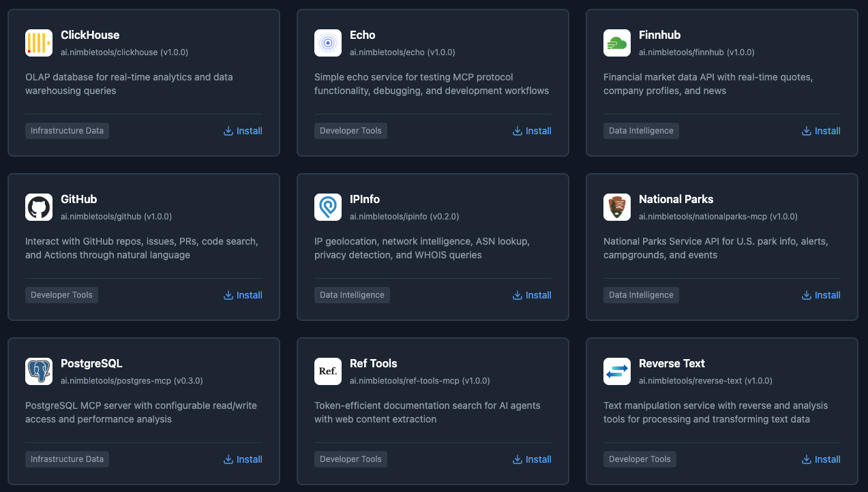Click the download icon beside Finnhub Install
The height and width of the screenshot is (492, 868).
point(805,130)
